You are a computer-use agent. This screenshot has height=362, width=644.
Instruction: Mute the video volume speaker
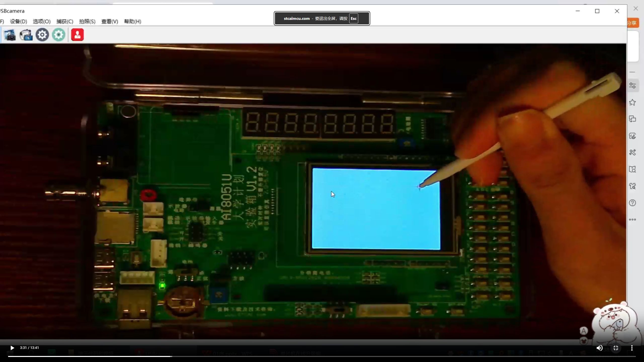click(x=599, y=348)
